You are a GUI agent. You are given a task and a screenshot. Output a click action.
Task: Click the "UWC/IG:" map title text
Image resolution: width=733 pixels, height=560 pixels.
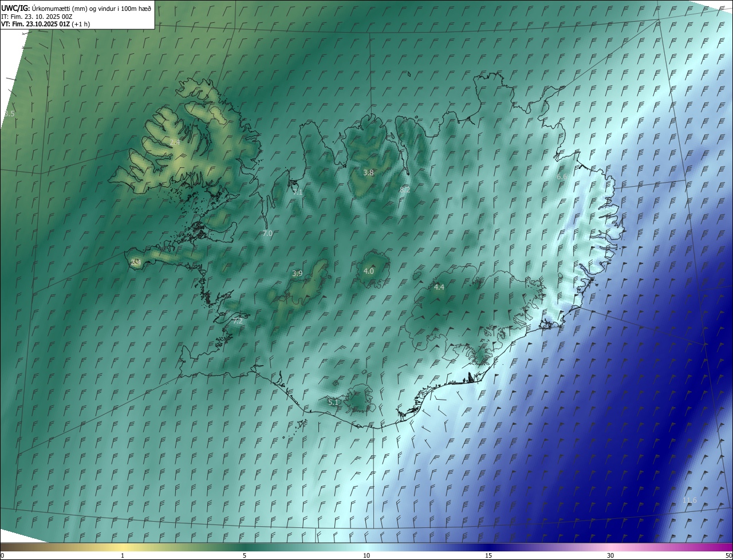[x=15, y=8]
